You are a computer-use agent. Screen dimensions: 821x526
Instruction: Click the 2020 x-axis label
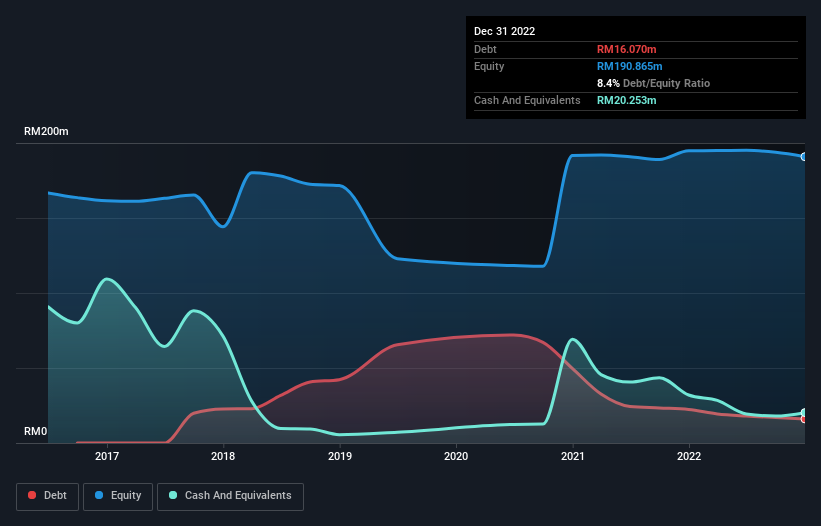tap(456, 456)
